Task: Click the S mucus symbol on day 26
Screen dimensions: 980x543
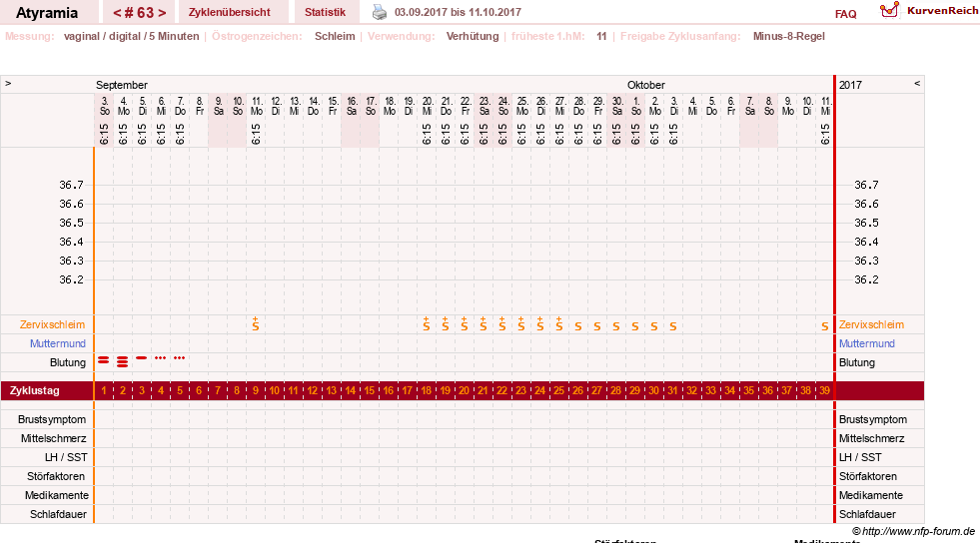Action: 578,326
